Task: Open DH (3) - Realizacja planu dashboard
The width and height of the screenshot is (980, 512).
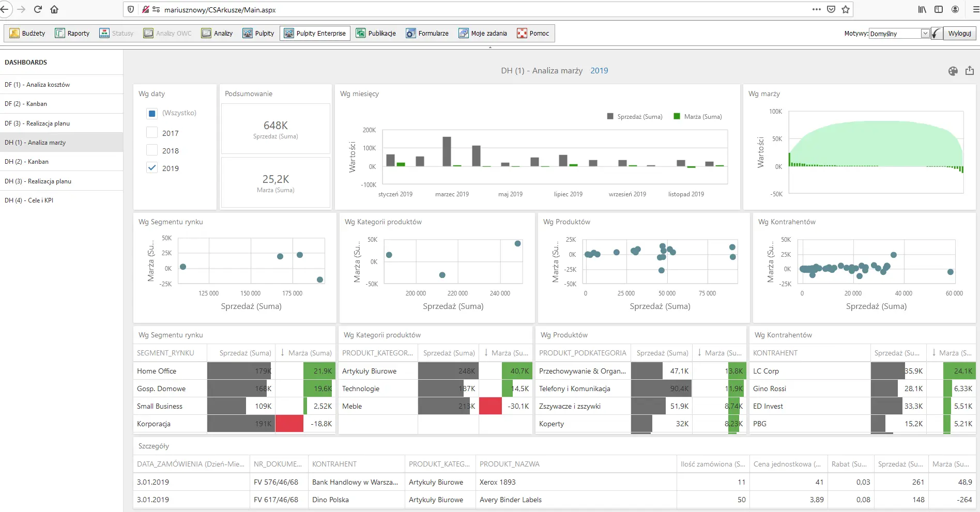Action: [62, 181]
